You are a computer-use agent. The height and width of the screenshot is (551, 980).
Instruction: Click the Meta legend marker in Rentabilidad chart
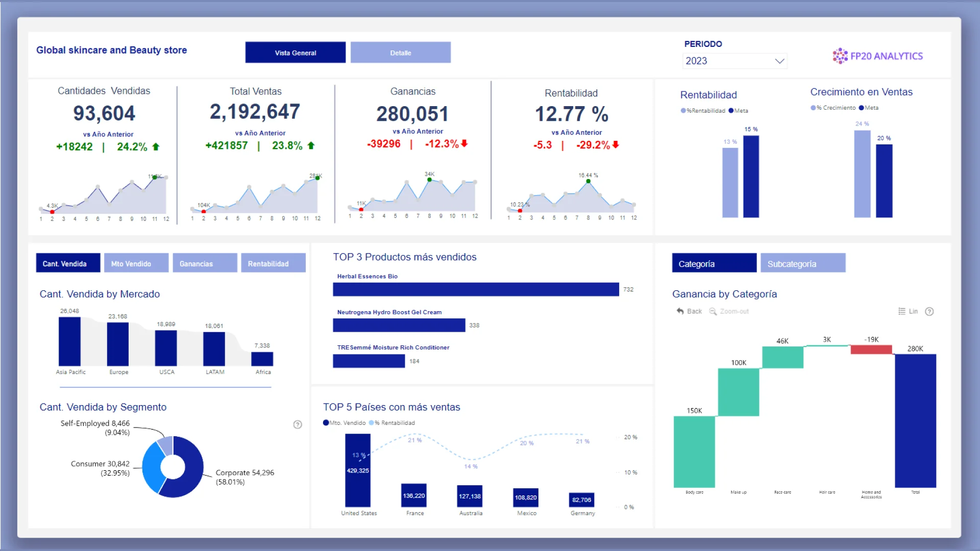731,111
